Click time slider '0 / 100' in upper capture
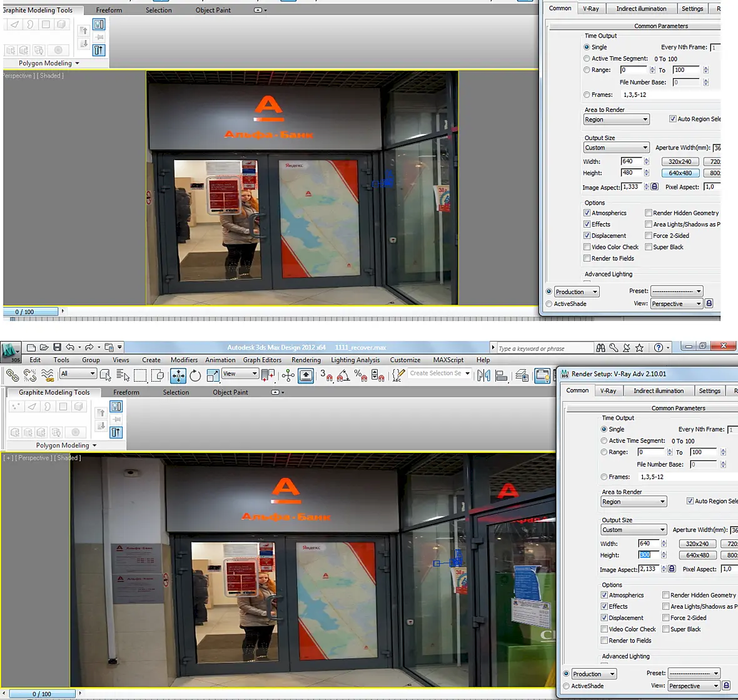The width and height of the screenshot is (738, 700). click(x=30, y=312)
